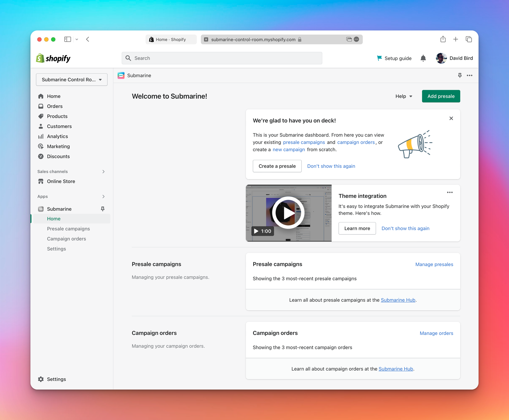This screenshot has height=420, width=509.
Task: Go to Home in the main sidebar
Action: [54, 96]
